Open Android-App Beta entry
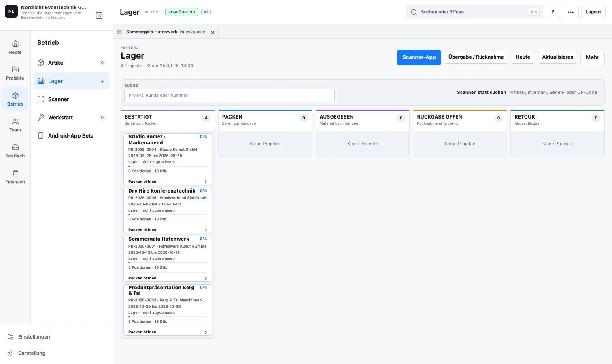Screen dimensions: 612x364 pos(72,135)
